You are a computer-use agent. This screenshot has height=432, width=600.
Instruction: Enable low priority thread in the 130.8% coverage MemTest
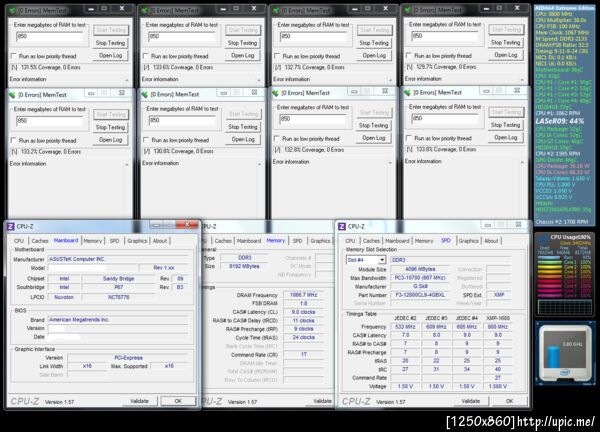146,140
